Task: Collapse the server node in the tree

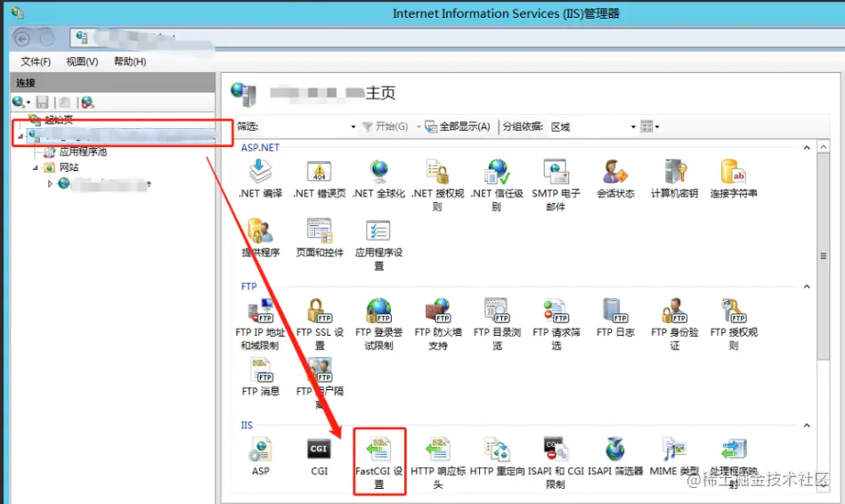Action: [x=20, y=136]
